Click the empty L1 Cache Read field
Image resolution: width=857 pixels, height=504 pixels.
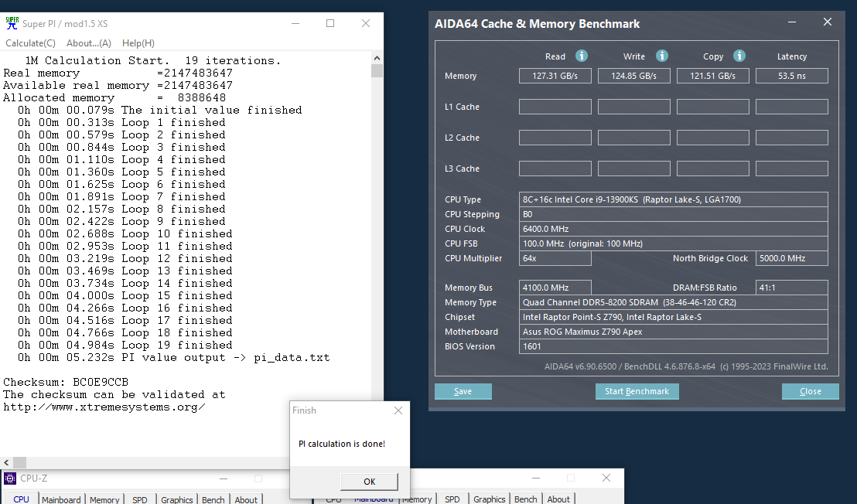point(555,107)
